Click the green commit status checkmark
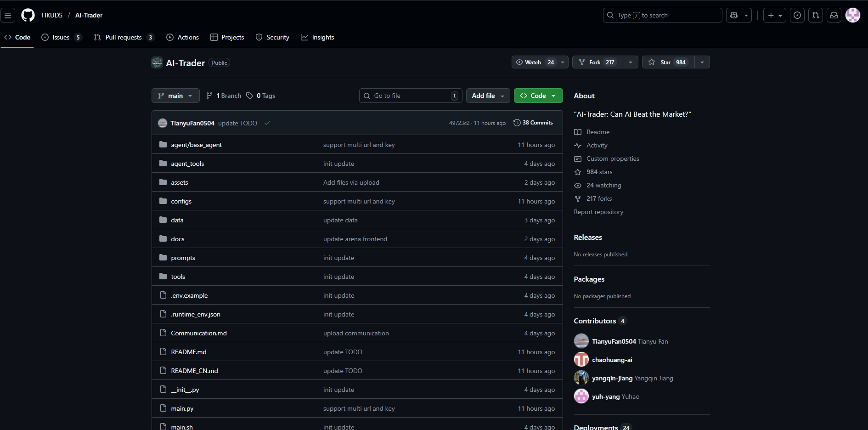Viewport: 868px width, 430px height. pyautogui.click(x=267, y=123)
